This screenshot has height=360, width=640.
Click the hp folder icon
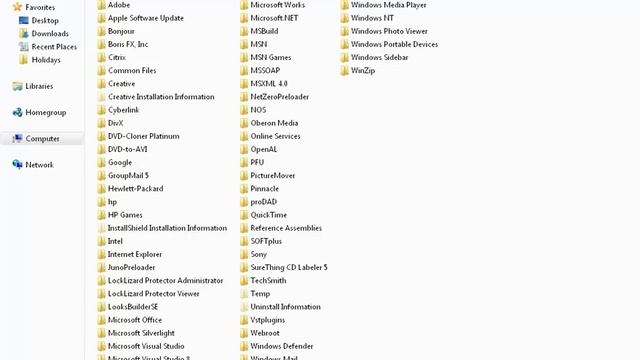pyautogui.click(x=101, y=202)
